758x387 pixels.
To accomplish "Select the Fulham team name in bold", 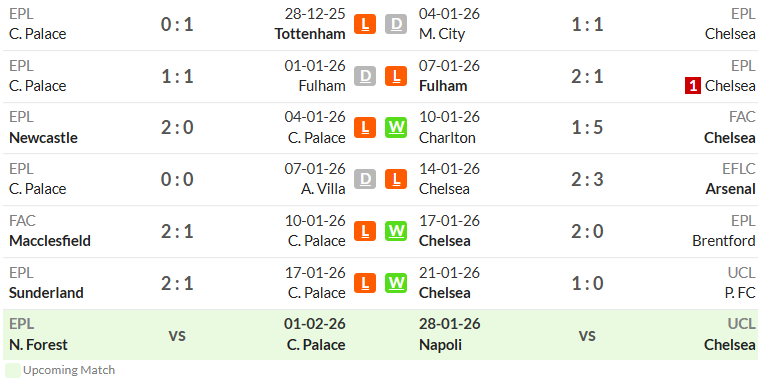I will coord(443,86).
